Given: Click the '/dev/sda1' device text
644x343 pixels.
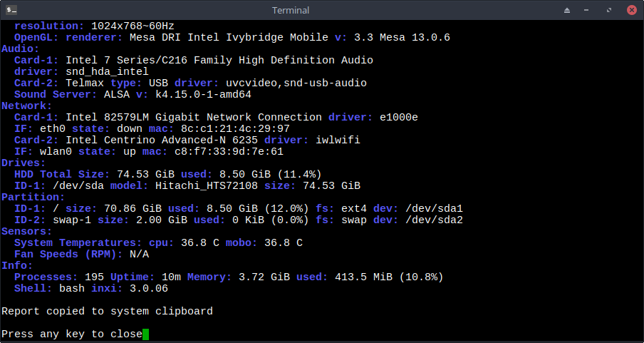Looking at the screenshot, I should point(434,208).
